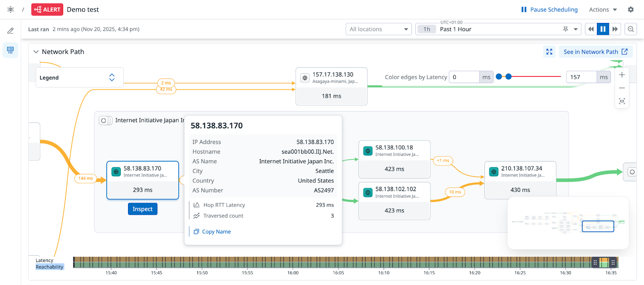Expand the Legend panel

click(112, 78)
